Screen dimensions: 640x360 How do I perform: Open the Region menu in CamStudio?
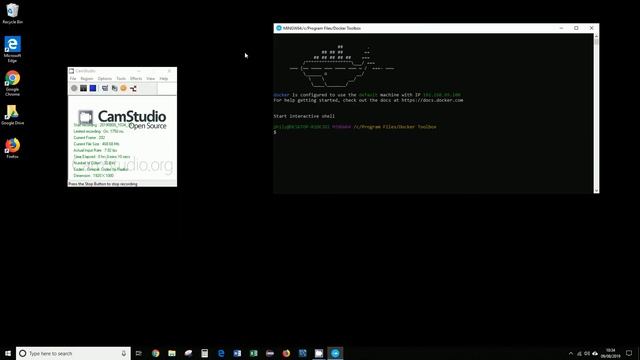(x=87, y=78)
